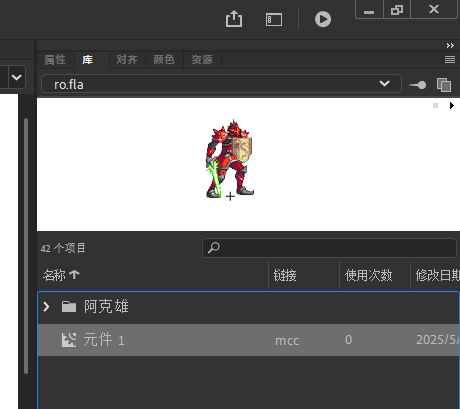Toggle the 名称 sort direction arrow

tap(74, 275)
